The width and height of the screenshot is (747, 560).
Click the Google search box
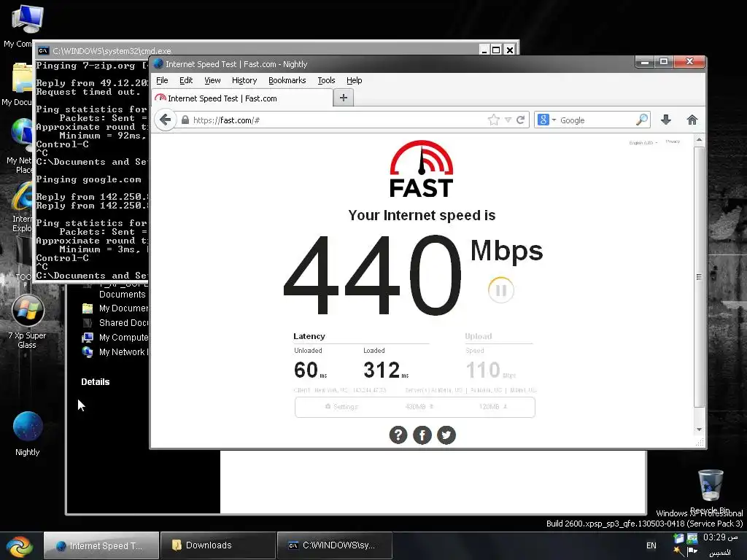tap(597, 120)
